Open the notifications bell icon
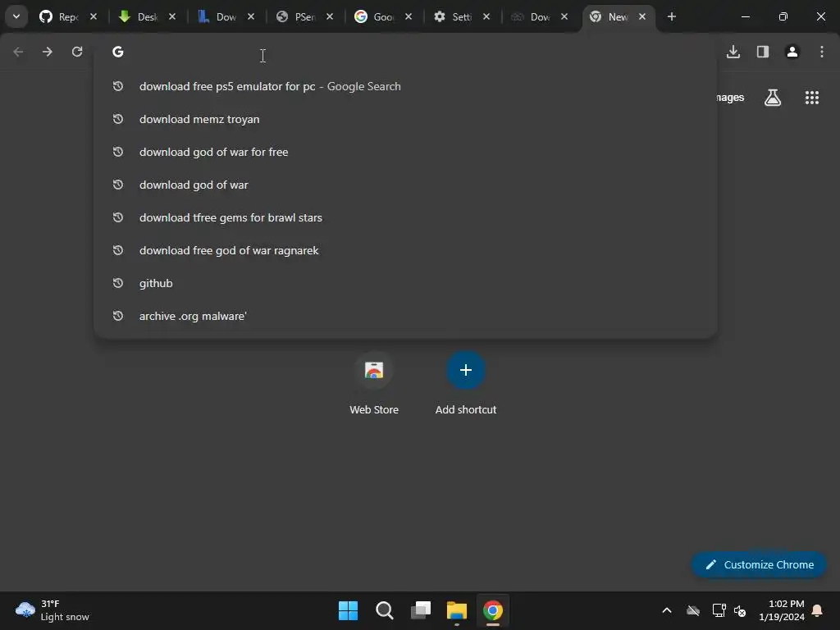Image resolution: width=840 pixels, height=630 pixels. pos(818,610)
